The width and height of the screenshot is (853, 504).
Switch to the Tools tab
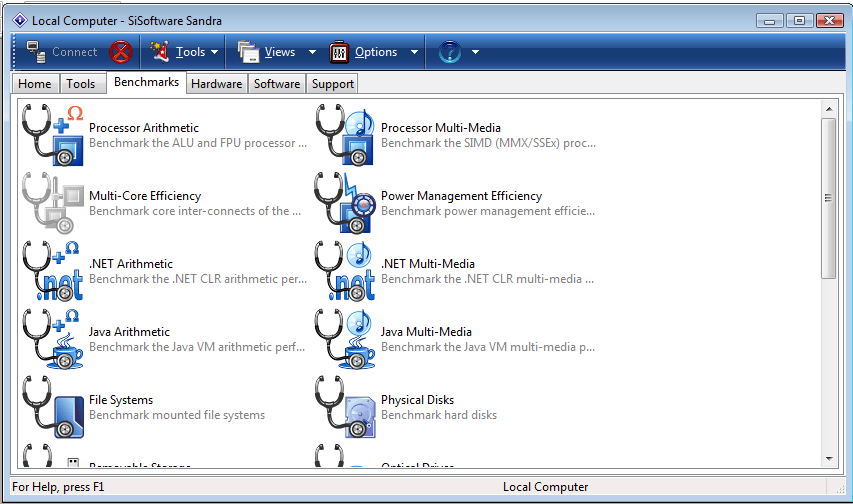[81, 84]
